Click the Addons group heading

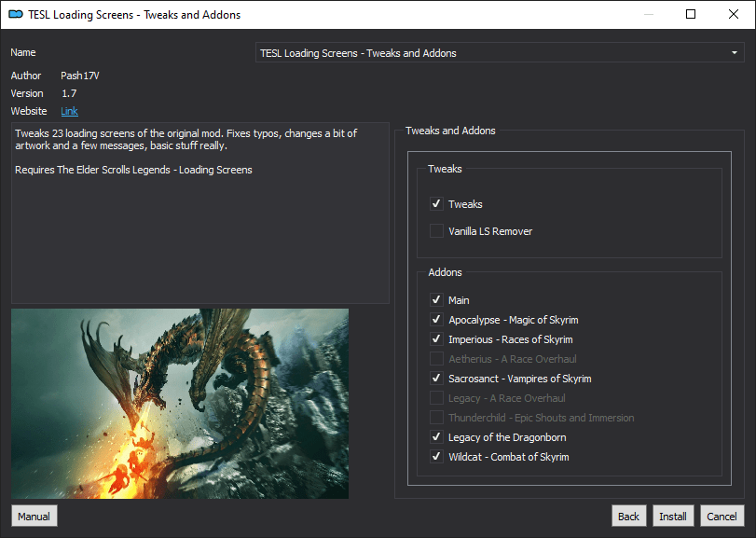pos(445,272)
